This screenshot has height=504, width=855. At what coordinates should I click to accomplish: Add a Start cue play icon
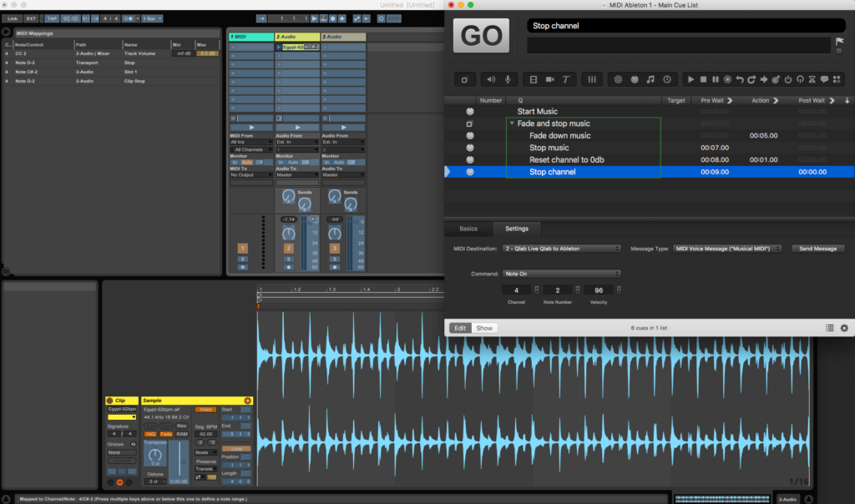click(691, 79)
